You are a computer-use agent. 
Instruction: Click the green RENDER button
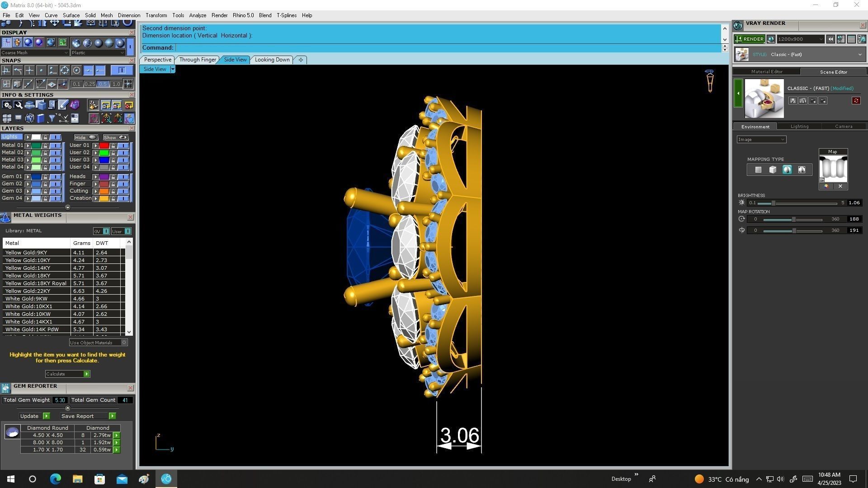click(750, 39)
